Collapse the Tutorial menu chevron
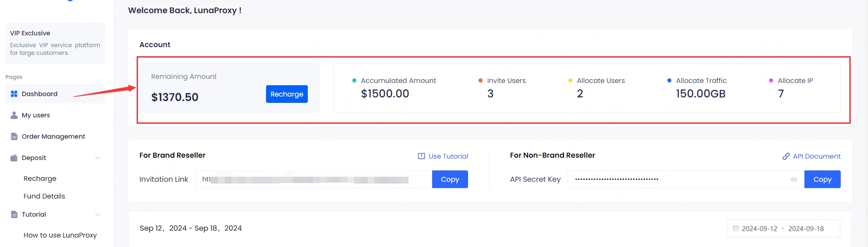Image resolution: width=868 pixels, height=247 pixels. click(x=98, y=214)
